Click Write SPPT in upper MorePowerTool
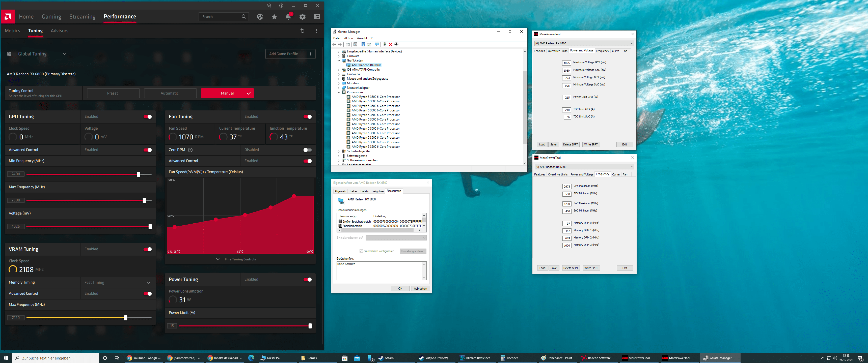 (591, 144)
